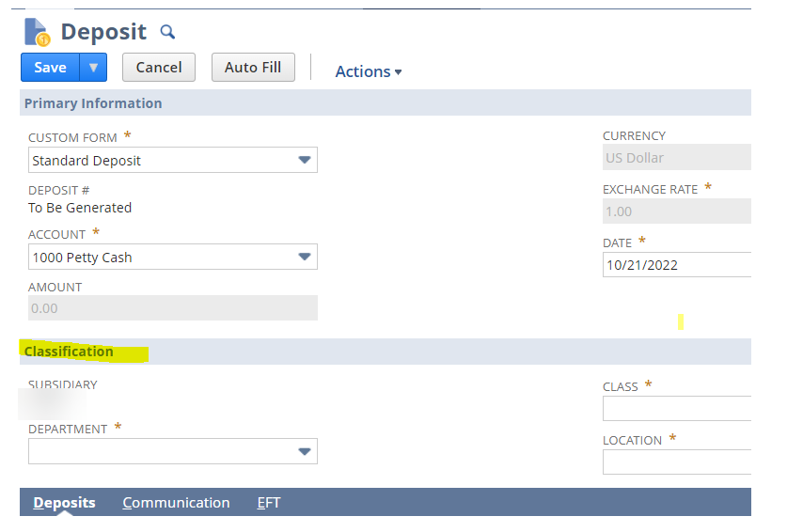Expand the Department dropdown arrow
This screenshot has width=803, height=532.
(x=305, y=451)
